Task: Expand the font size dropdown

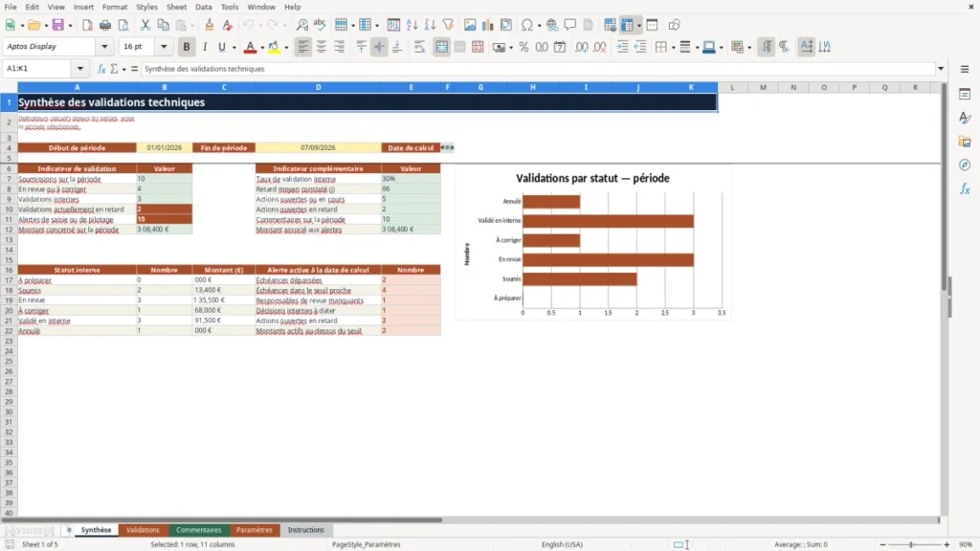Action: (x=164, y=47)
